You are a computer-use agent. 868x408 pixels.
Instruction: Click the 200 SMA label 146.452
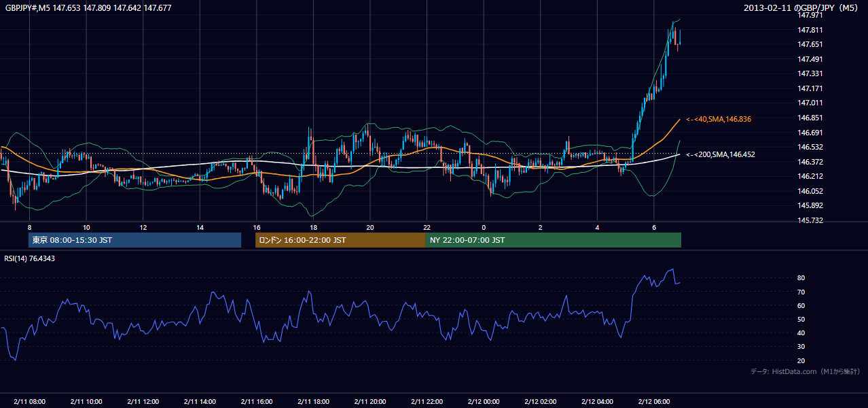(721, 154)
